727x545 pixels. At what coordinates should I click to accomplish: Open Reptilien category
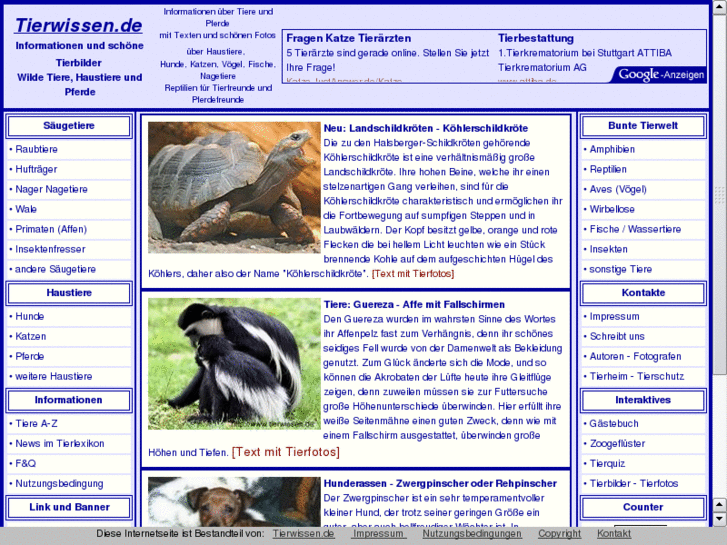[x=608, y=169]
